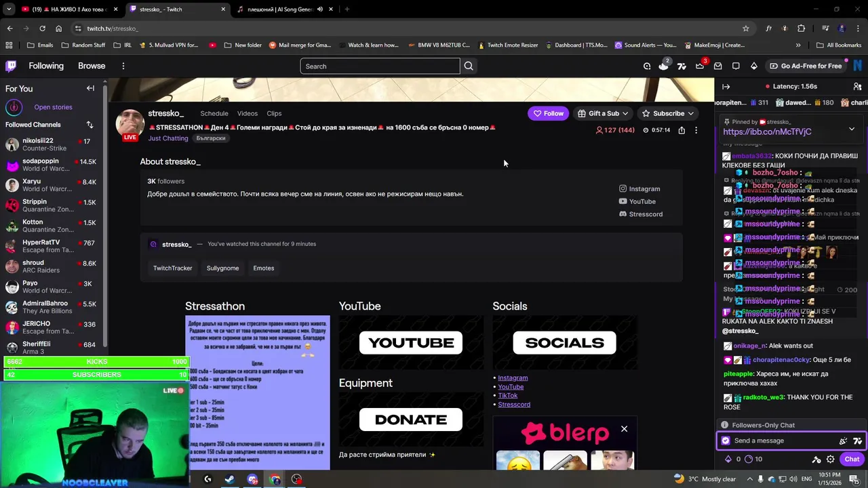
Task: Reload the page in the browser
Action: (x=42, y=28)
